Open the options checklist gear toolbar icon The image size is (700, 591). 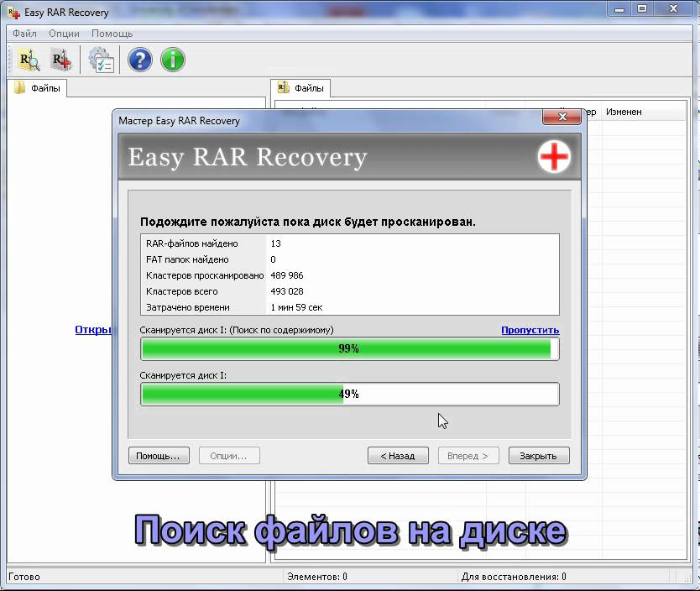101,60
